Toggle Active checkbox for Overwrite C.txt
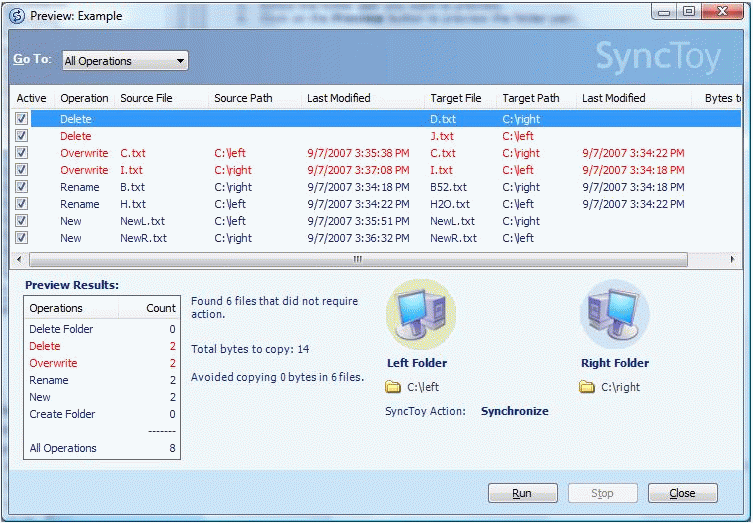 tap(21, 153)
